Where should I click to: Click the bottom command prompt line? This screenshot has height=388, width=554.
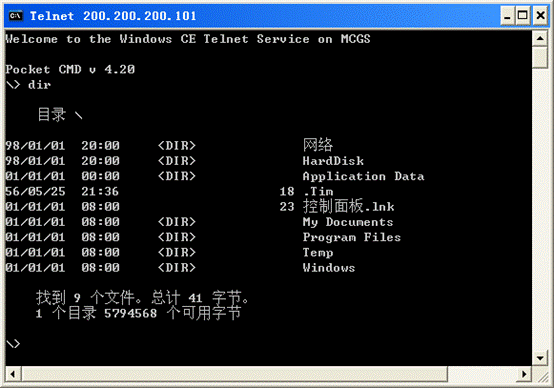pyautogui.click(x=13, y=343)
